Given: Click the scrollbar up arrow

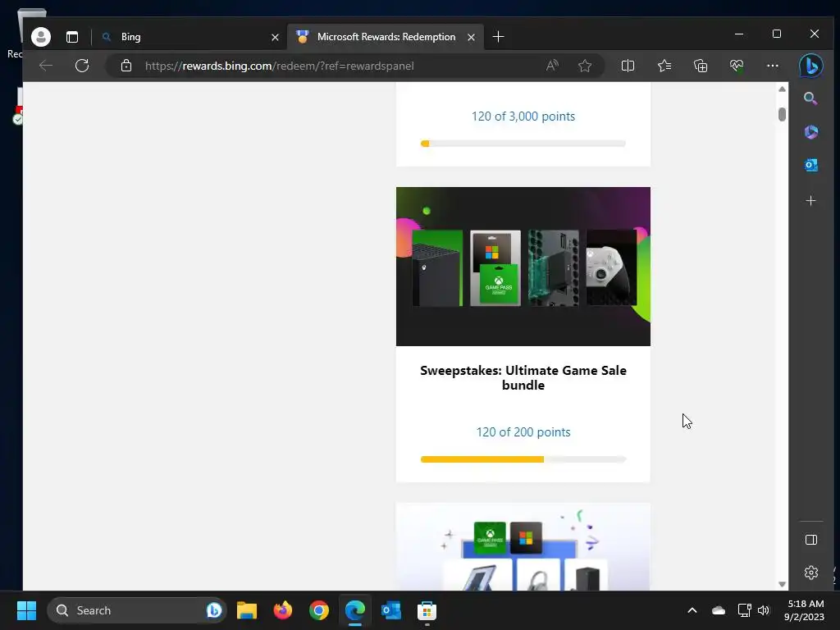Looking at the screenshot, I should click(782, 89).
